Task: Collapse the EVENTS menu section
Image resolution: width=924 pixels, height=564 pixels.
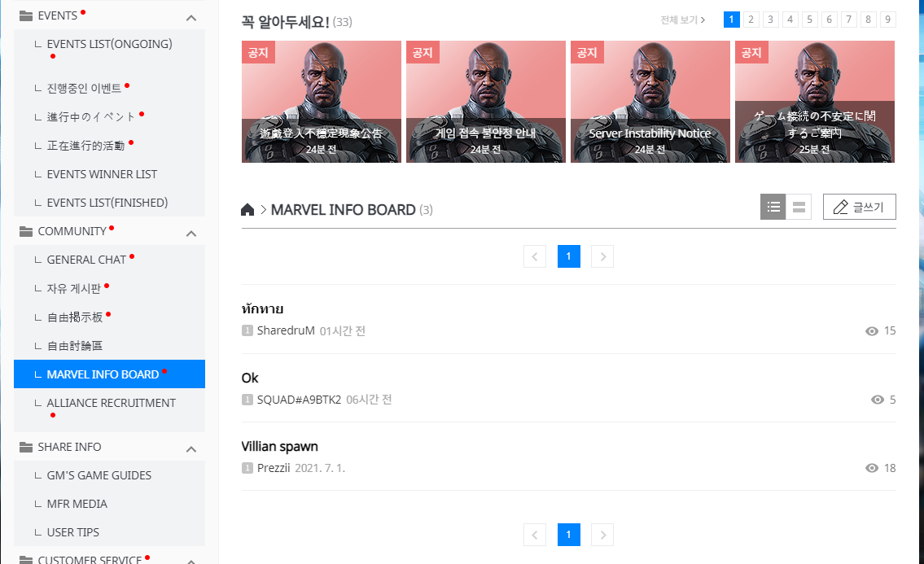Action: pyautogui.click(x=191, y=18)
